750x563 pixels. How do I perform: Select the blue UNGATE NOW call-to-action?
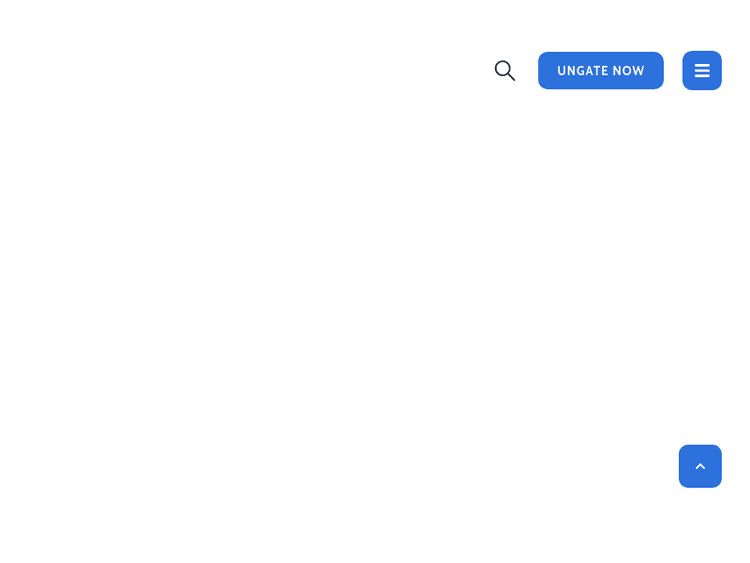click(600, 70)
